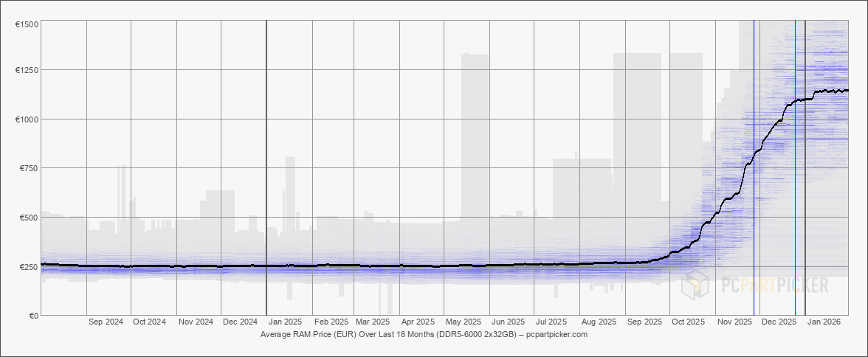
Task: Click the dark vertical line before Jan 2026
Action: (805, 167)
